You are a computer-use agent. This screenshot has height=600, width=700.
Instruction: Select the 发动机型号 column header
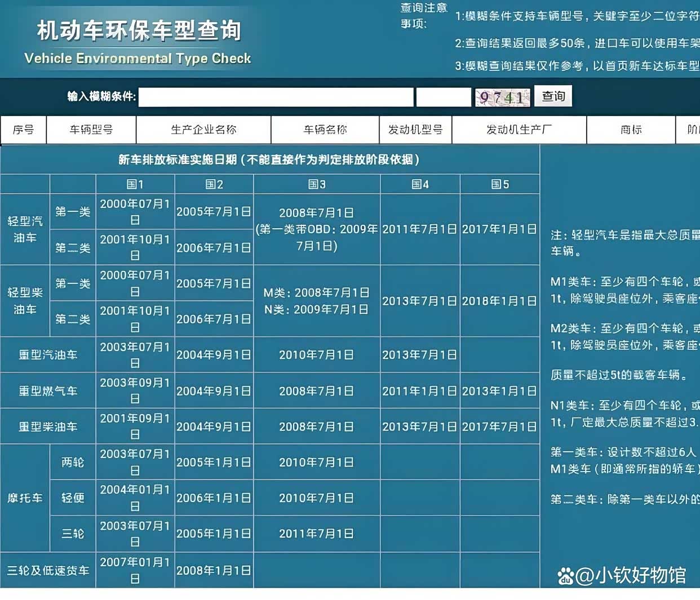415,130
